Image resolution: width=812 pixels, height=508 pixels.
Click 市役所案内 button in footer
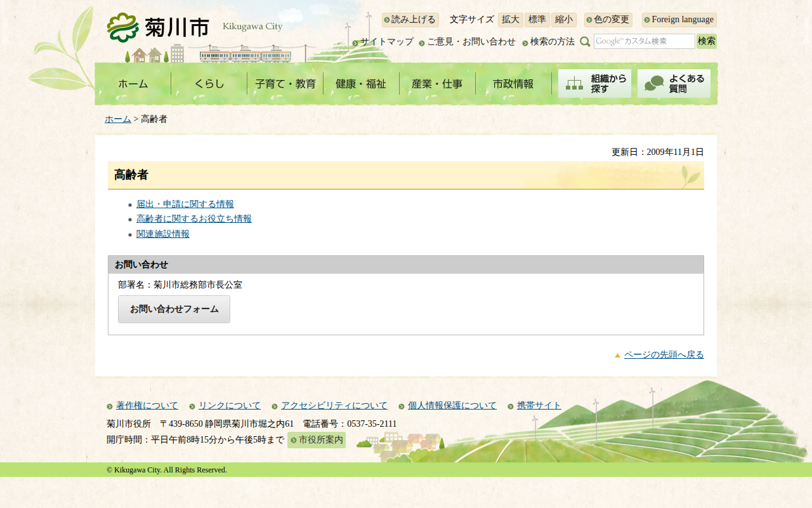pyautogui.click(x=317, y=440)
